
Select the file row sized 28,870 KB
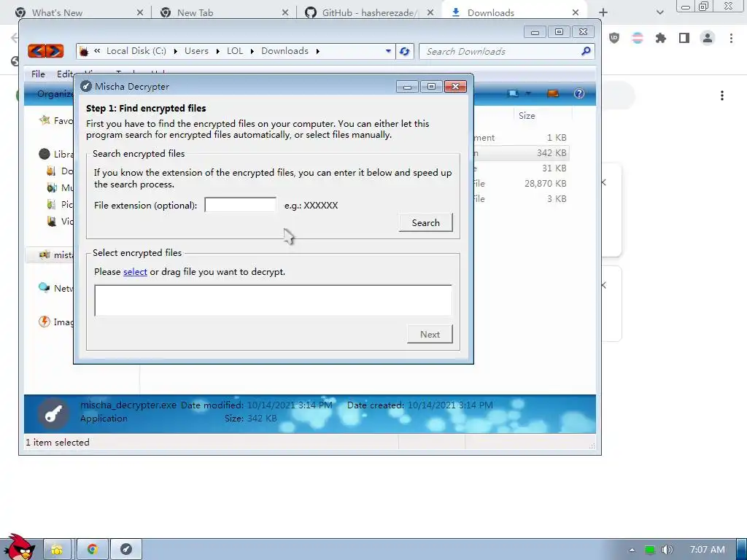click(x=521, y=183)
